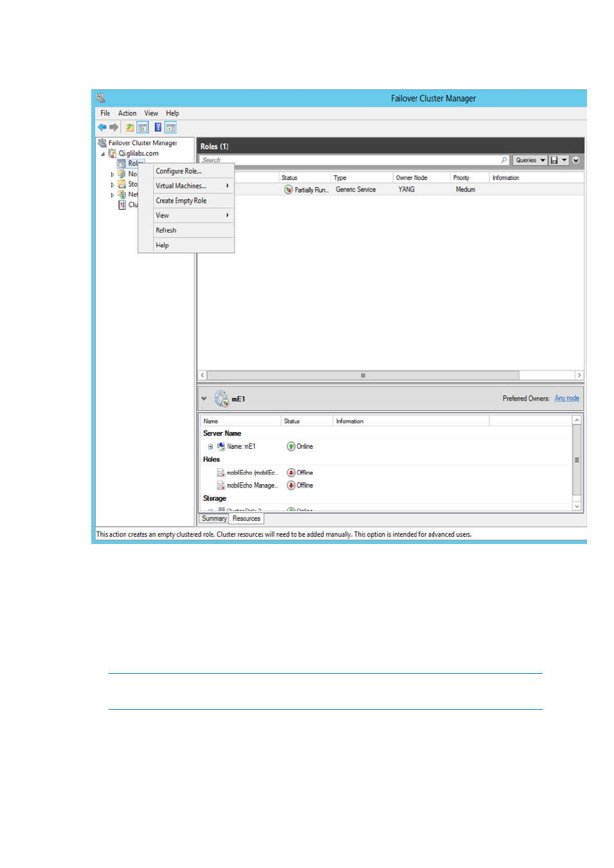Click the Back arrow toolbar icon
The height and width of the screenshot is (868, 614).
[102, 127]
